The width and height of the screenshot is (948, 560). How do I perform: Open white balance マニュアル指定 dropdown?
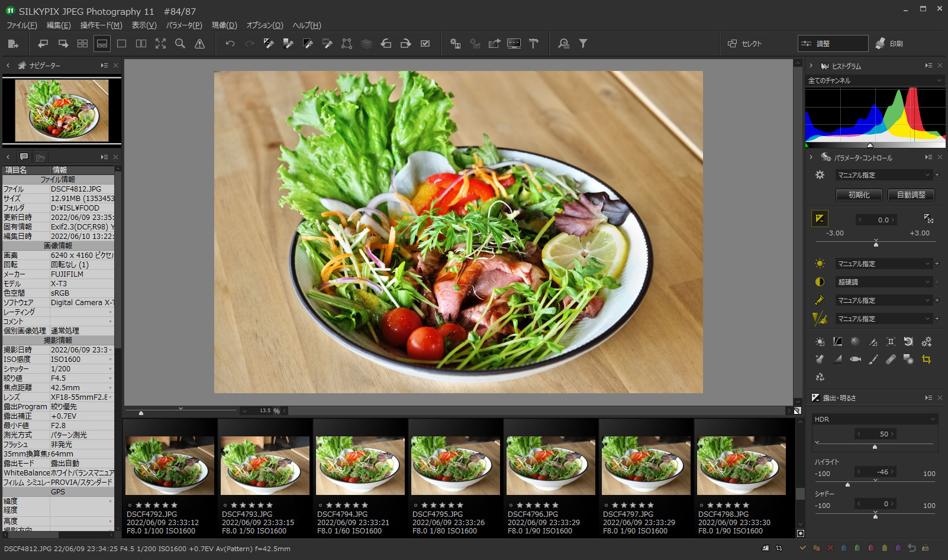pos(884,264)
